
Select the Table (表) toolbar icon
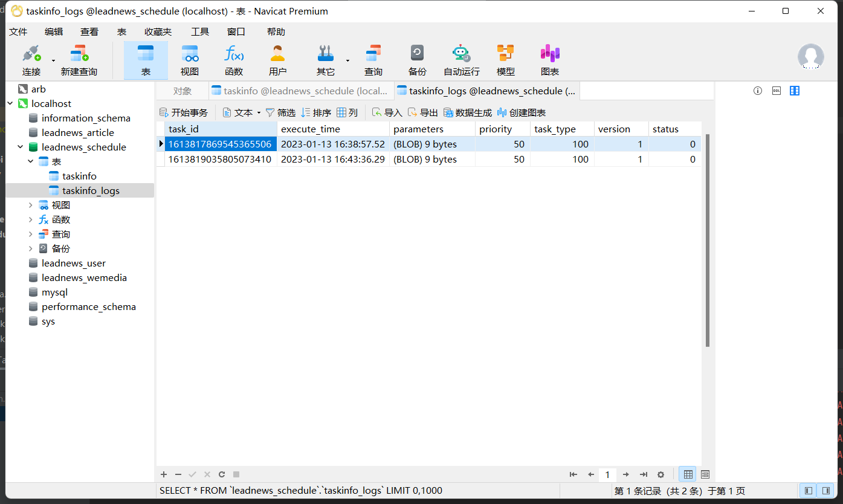(x=146, y=60)
